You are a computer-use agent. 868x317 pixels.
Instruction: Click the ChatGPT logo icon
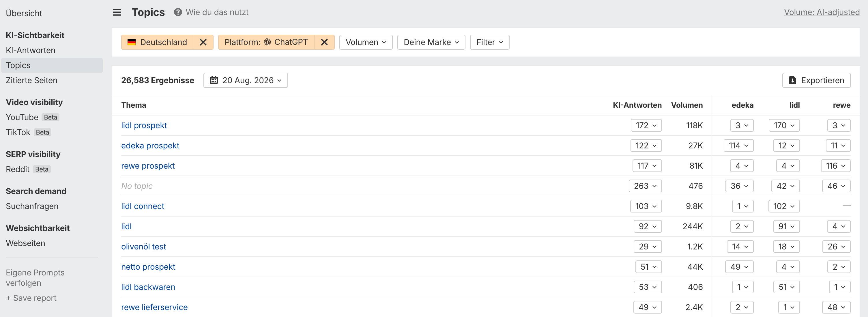click(x=267, y=42)
